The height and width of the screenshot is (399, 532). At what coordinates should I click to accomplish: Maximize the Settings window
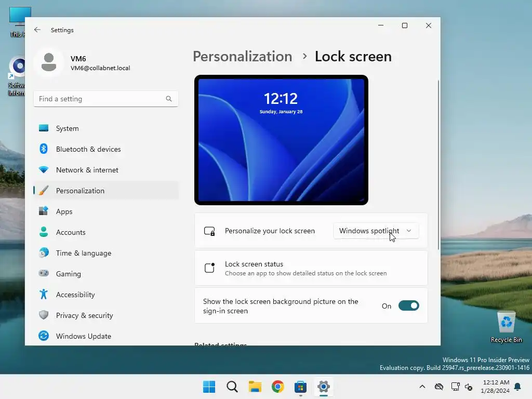click(404, 25)
